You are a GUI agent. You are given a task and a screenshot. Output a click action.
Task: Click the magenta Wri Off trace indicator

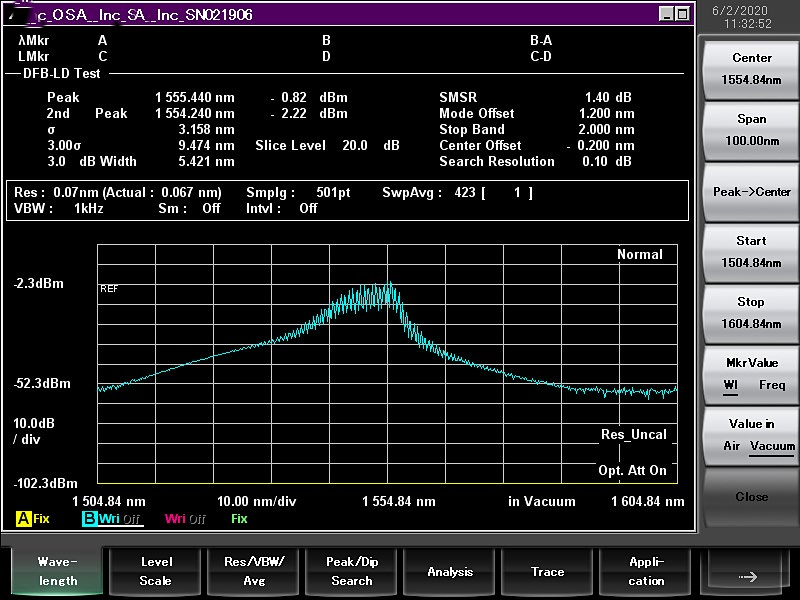[185, 519]
